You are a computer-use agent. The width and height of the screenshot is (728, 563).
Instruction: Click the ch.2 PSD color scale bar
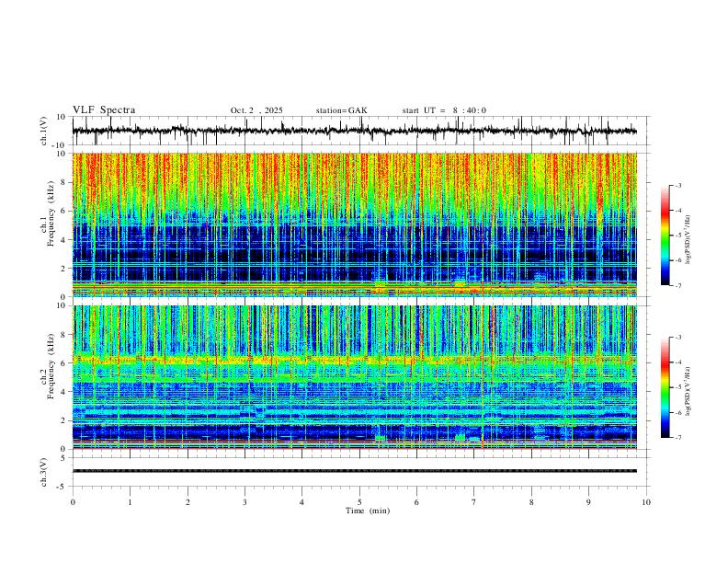click(665, 387)
